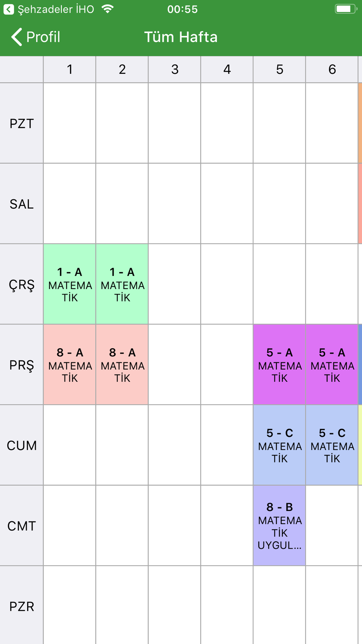Viewport: 362px width, 644px height.
Task: Select period 6 column header
Action: [x=332, y=69]
